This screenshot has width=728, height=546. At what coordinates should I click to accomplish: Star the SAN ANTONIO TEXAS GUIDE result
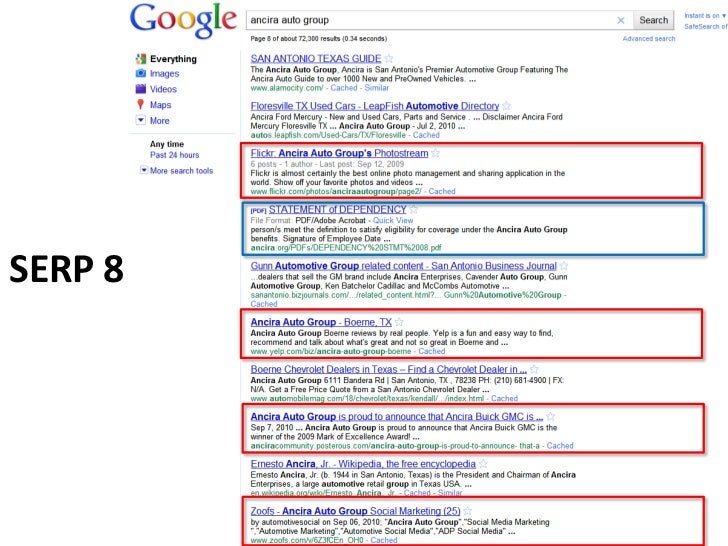pyautogui.click(x=389, y=58)
